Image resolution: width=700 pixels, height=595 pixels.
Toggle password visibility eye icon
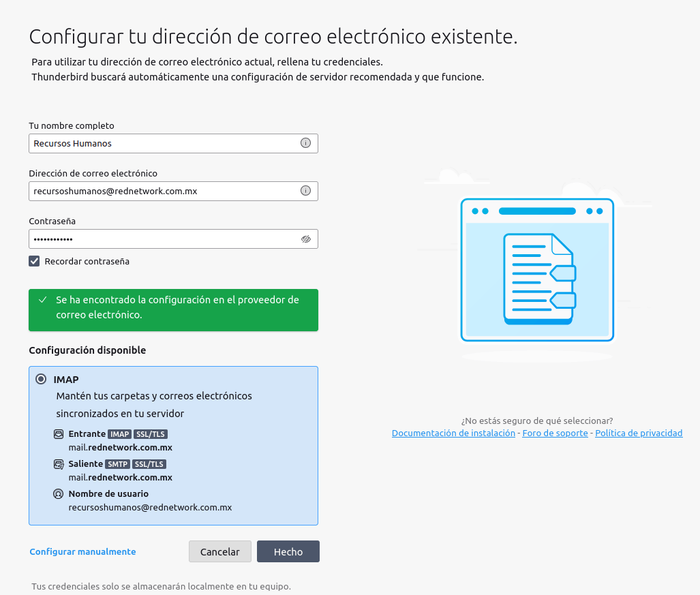(x=305, y=239)
